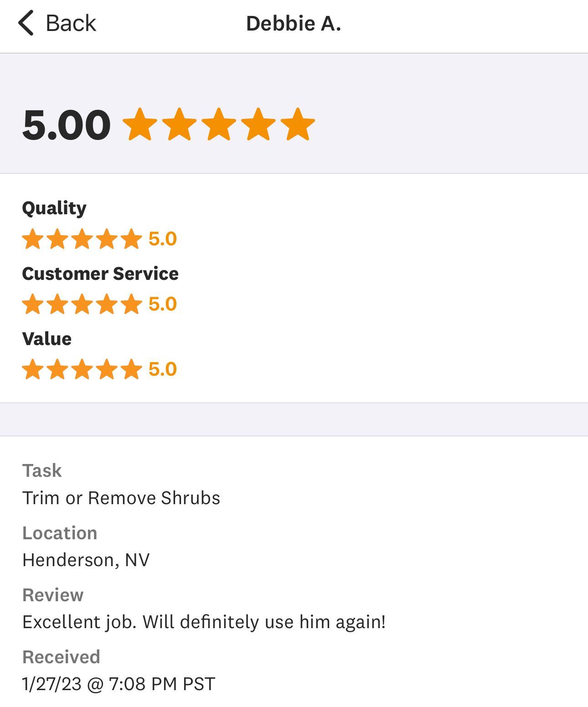
Task: Click the first Quality rating star
Action: click(33, 239)
